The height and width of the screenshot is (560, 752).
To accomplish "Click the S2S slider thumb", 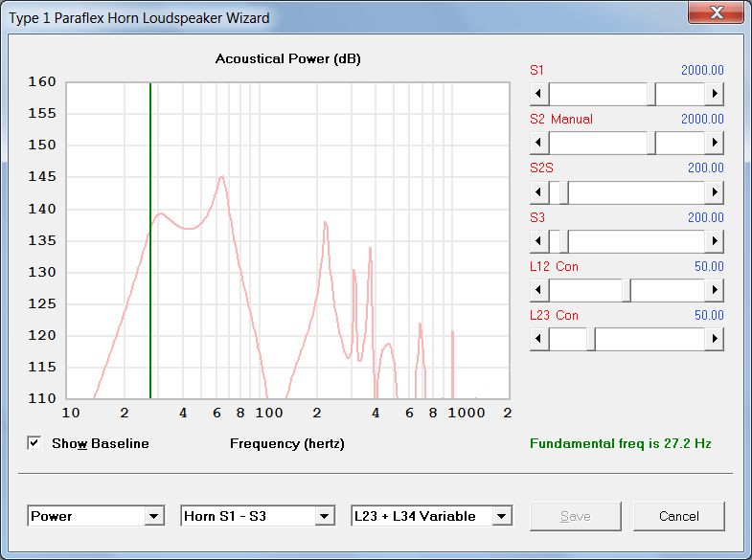I will (x=564, y=192).
